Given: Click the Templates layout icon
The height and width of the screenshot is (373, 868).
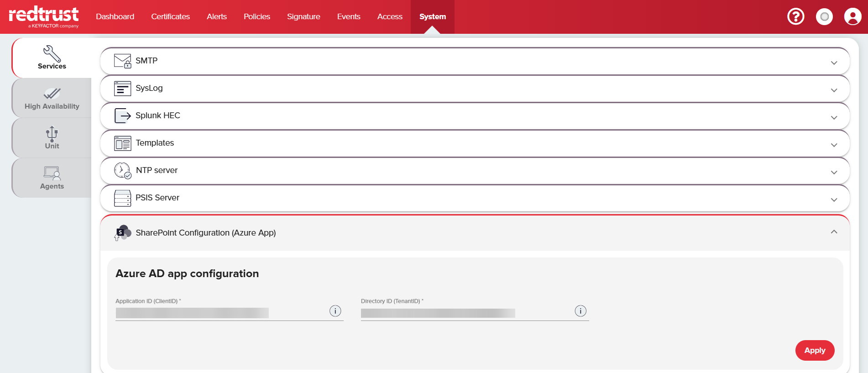Looking at the screenshot, I should (x=122, y=143).
